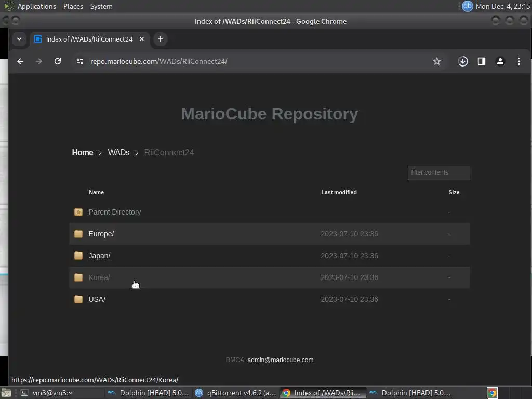Click the clock showing Mon Dec 4, 23:15

[x=503, y=6]
